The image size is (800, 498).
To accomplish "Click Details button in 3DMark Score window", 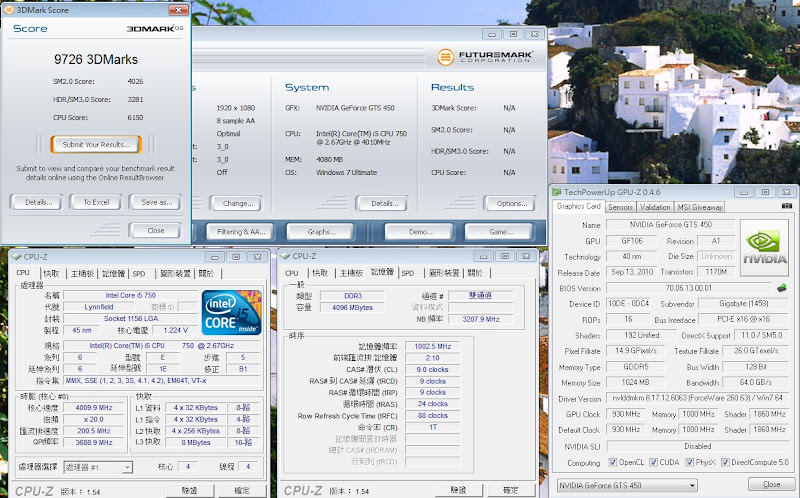I will click(x=36, y=202).
